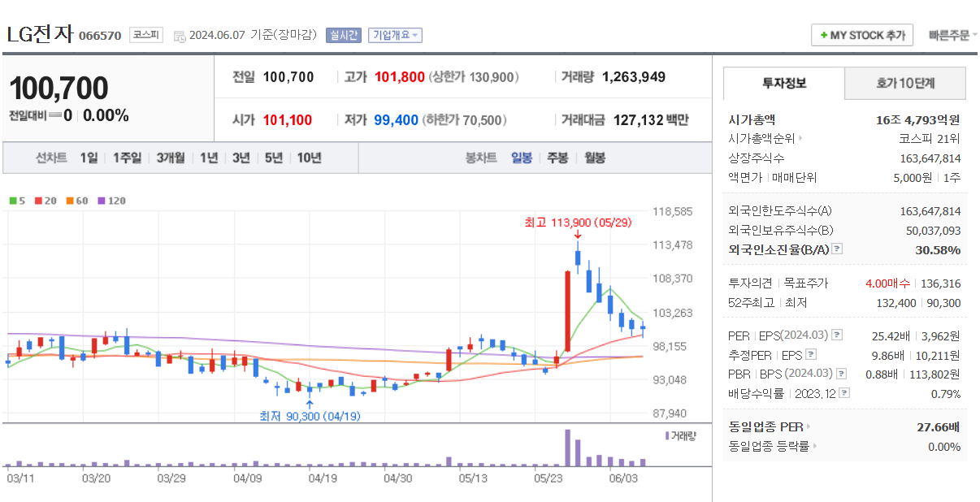
Task: Click the help icon next to PER EPS(2024.03)
Action: pos(838,335)
